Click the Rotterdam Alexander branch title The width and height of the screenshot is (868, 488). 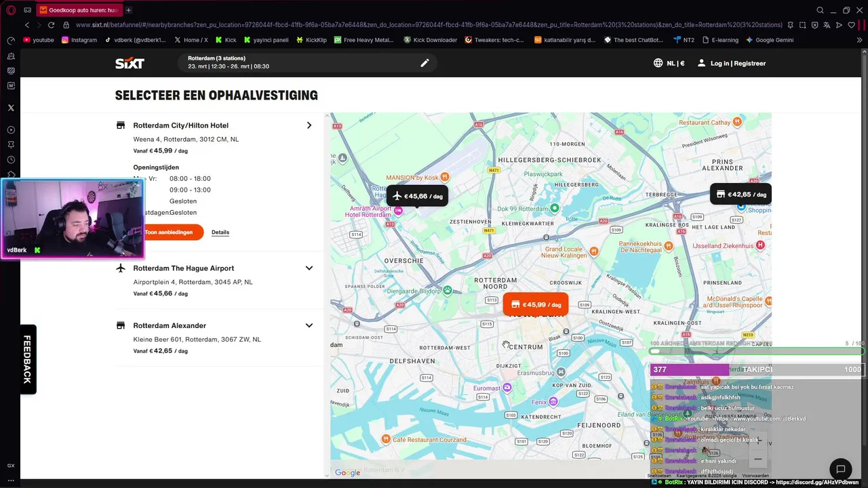coord(170,325)
